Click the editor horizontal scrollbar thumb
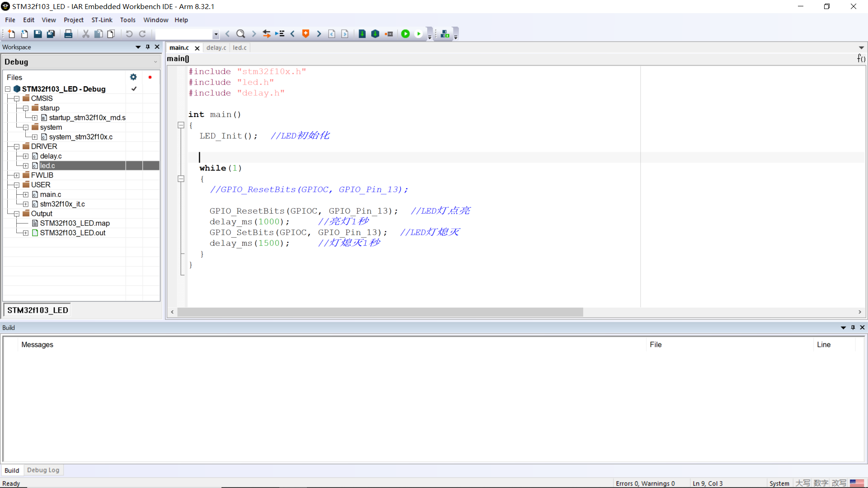Viewport: 868px width, 488px height. (380, 312)
